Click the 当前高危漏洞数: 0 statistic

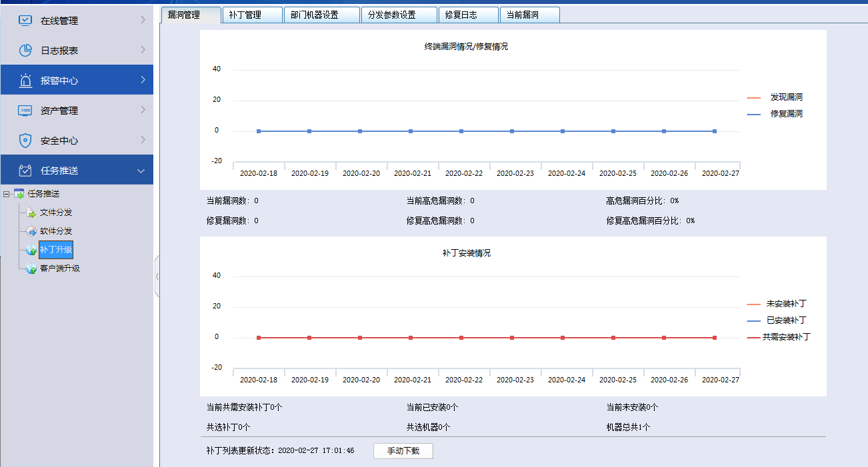point(441,201)
